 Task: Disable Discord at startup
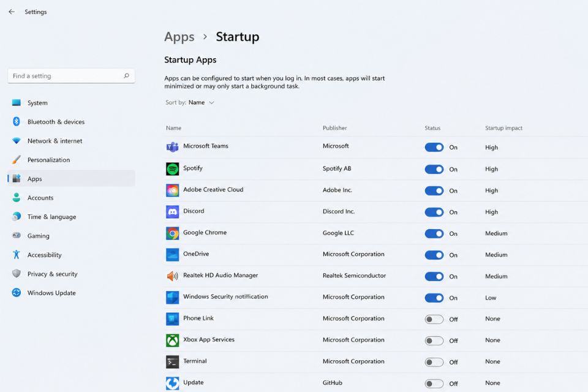(x=434, y=212)
